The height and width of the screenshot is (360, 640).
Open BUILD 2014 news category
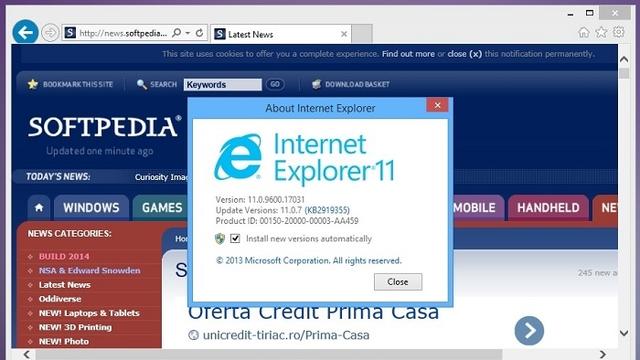(64, 256)
